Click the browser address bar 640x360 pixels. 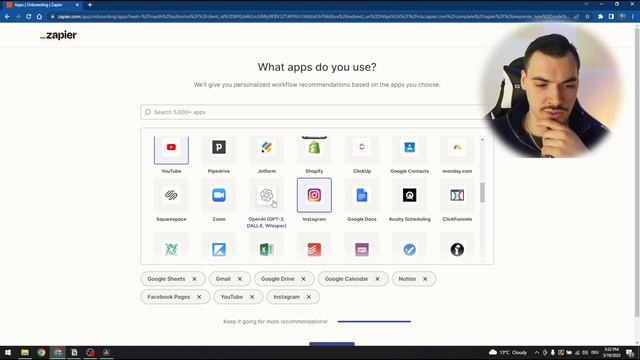click(x=312, y=17)
